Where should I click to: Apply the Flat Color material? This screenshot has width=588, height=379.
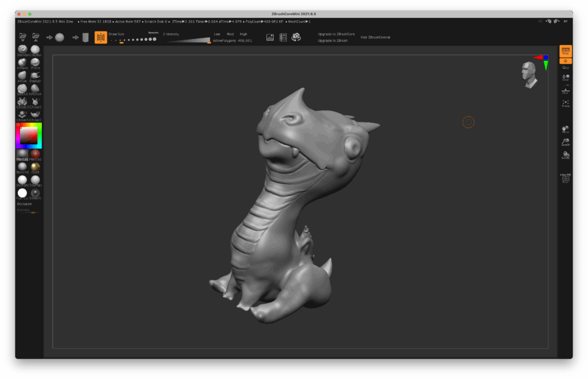pos(22,194)
